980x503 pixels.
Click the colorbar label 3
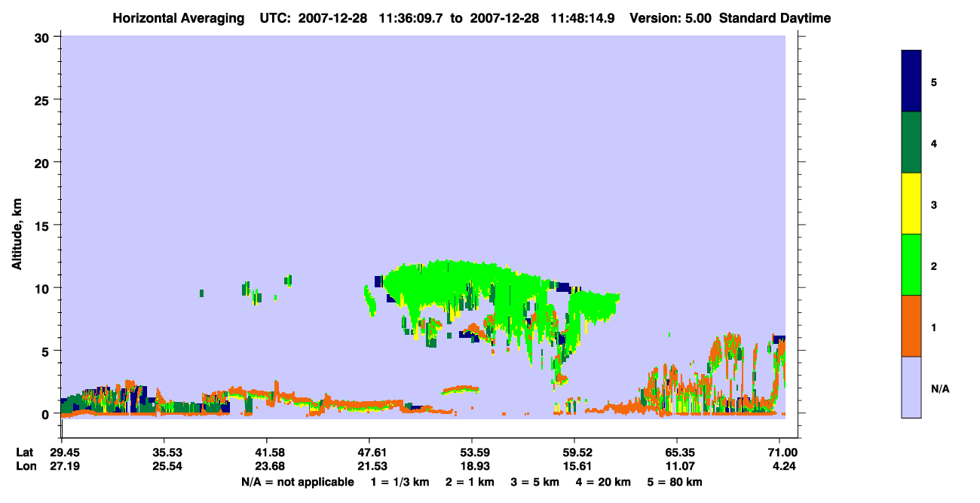934,204
